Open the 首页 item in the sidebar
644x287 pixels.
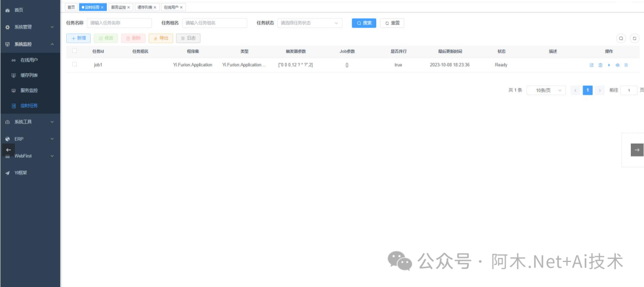[x=18, y=10]
